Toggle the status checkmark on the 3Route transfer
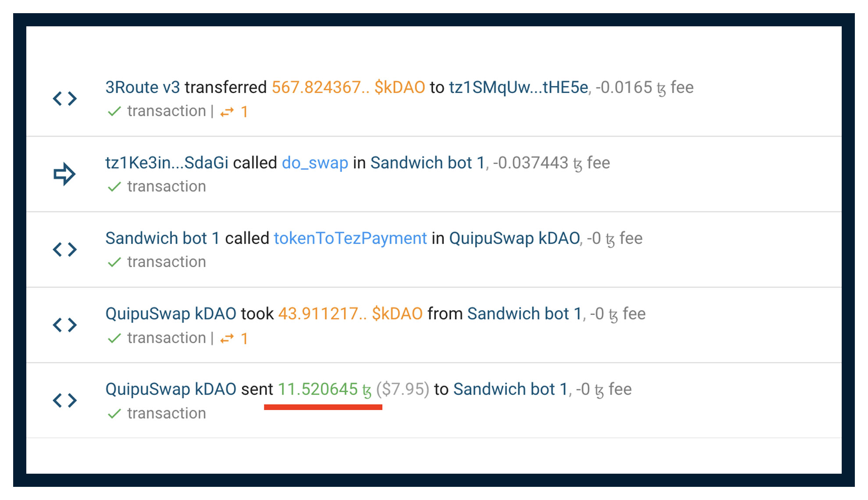The image size is (868, 500). pos(115,111)
